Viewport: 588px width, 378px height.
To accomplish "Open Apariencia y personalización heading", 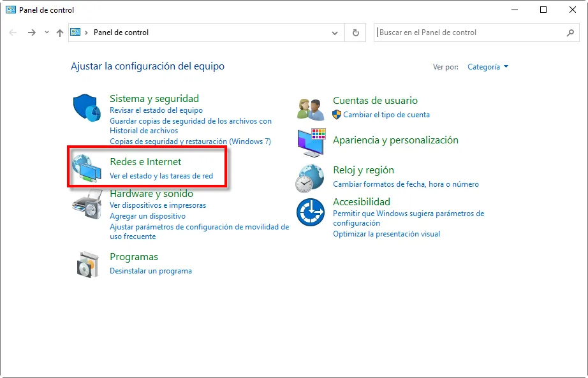I will click(395, 140).
